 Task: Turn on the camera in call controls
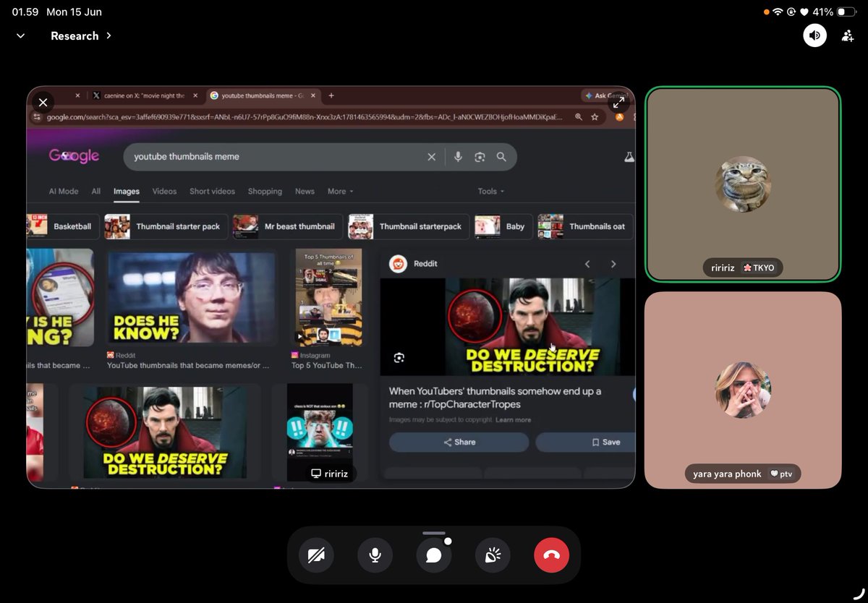[316, 555]
